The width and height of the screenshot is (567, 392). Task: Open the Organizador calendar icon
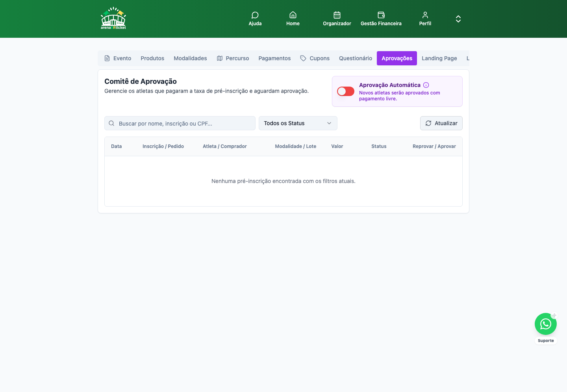pyautogui.click(x=337, y=15)
